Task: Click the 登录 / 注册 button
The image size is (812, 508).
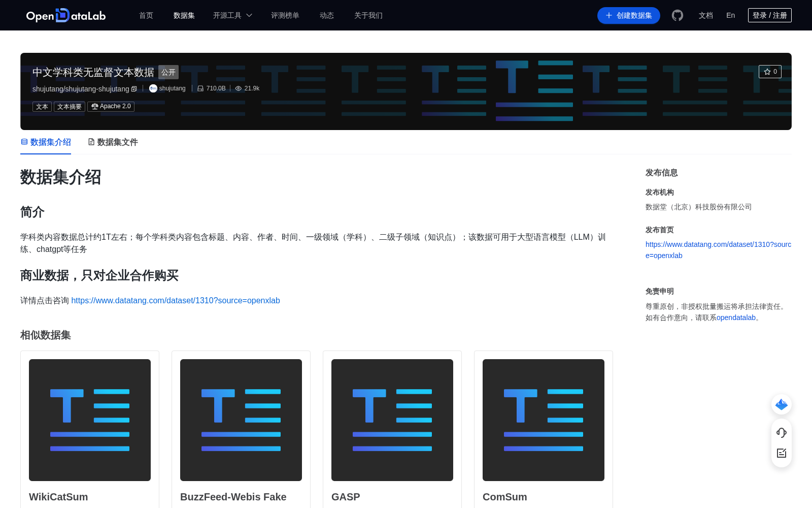Action: tap(770, 15)
